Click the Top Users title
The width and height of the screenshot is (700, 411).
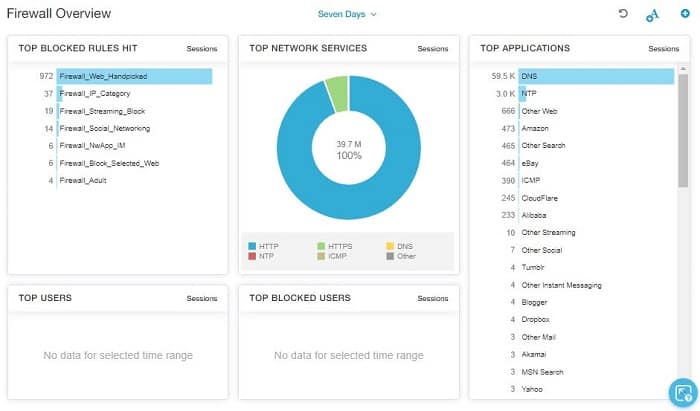click(x=45, y=298)
